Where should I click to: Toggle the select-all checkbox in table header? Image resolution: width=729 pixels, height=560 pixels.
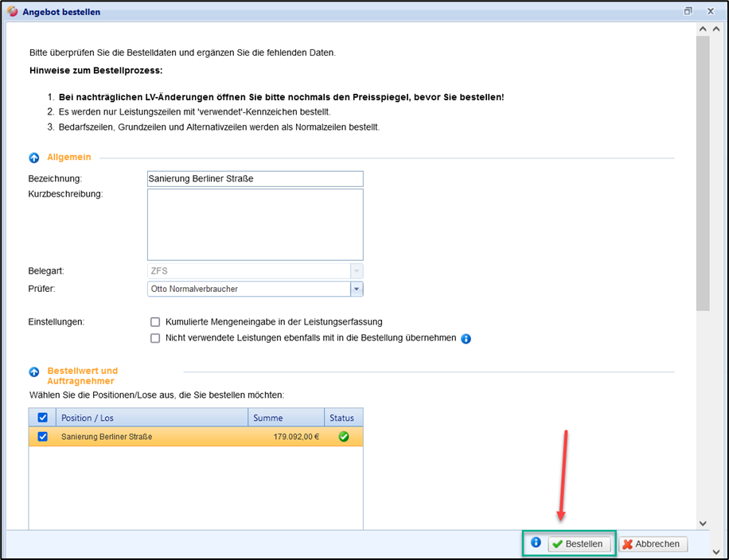[x=43, y=418]
